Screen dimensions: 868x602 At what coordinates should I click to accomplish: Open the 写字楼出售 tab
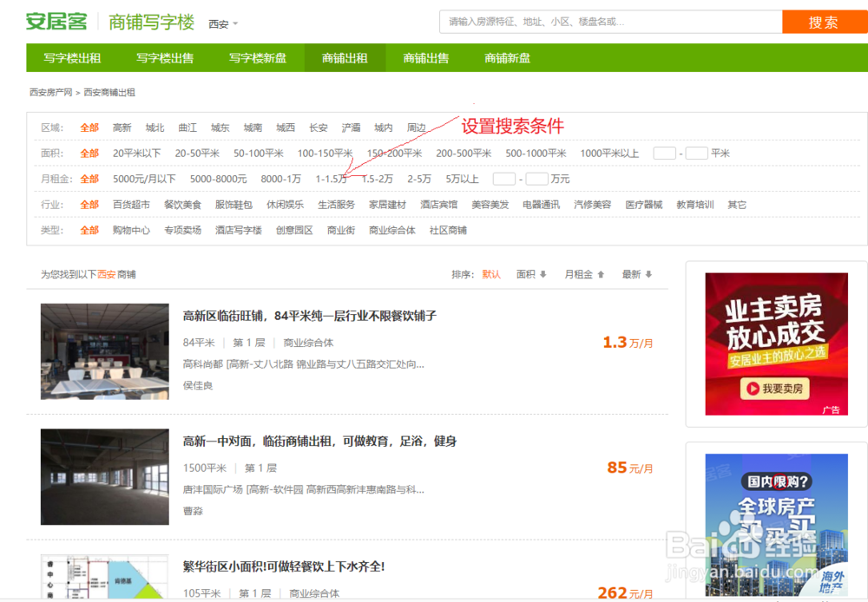coord(165,58)
